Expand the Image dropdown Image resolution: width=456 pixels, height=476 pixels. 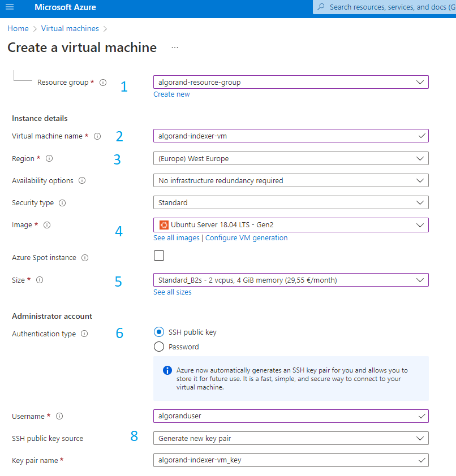pos(291,225)
